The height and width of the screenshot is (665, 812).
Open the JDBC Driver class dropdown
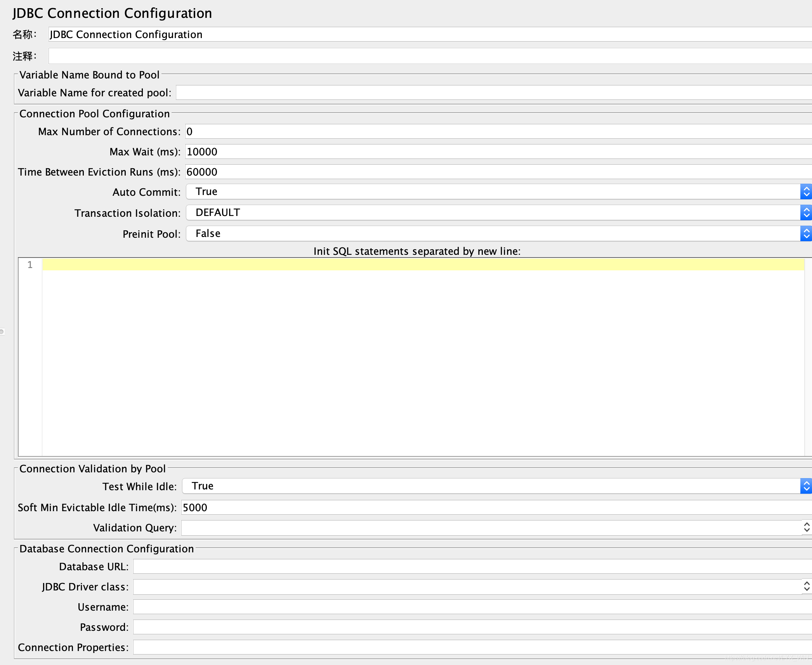pyautogui.click(x=806, y=587)
